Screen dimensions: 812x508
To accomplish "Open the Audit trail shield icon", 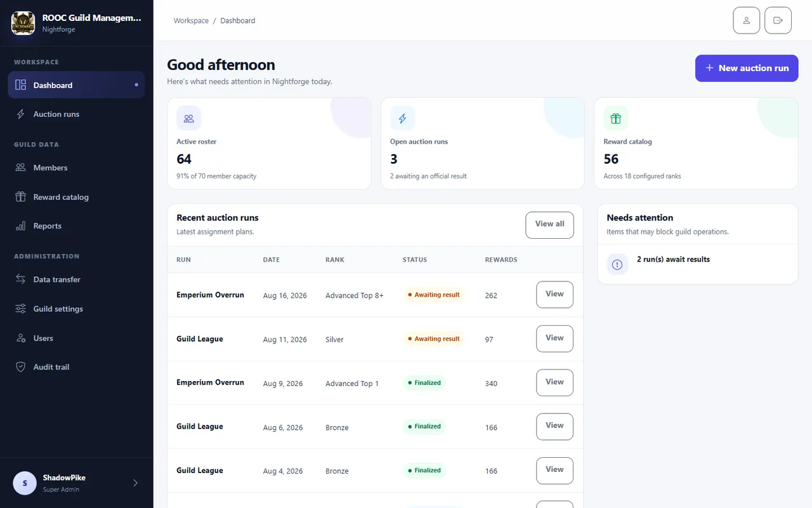I will click(21, 367).
